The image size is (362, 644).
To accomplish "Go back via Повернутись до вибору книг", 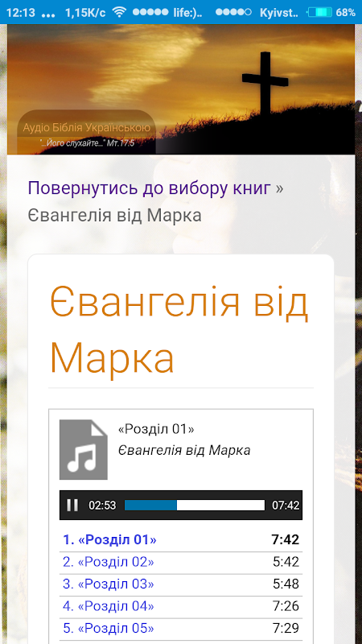I will [150, 188].
